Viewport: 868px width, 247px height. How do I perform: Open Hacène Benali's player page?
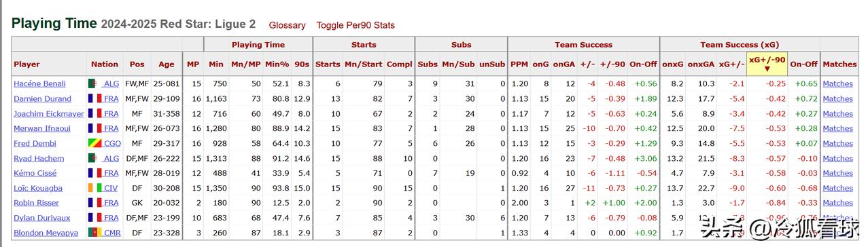[40, 83]
